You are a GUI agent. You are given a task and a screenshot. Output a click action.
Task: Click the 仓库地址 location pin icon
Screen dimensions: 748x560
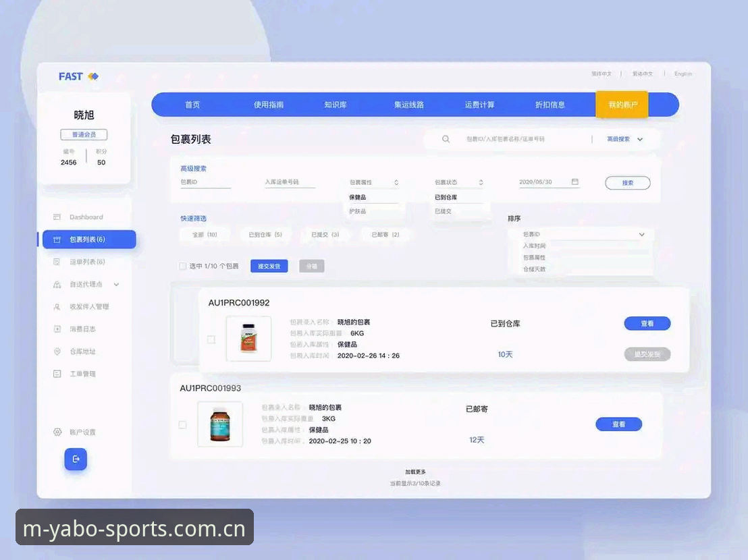pyautogui.click(x=57, y=352)
